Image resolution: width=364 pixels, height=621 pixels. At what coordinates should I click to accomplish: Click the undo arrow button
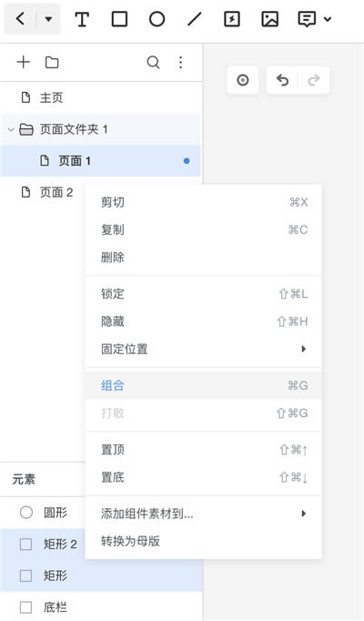282,80
